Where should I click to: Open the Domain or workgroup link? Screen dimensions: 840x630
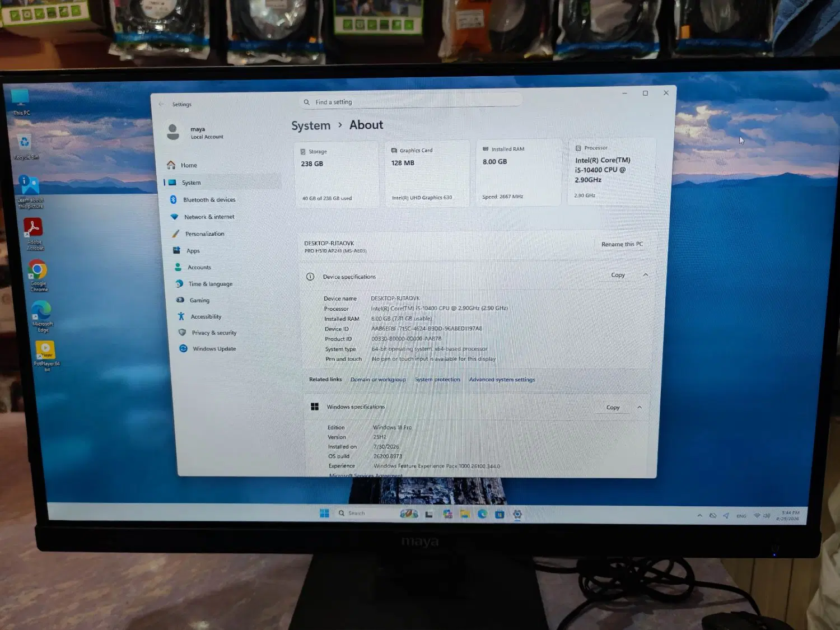click(x=378, y=380)
